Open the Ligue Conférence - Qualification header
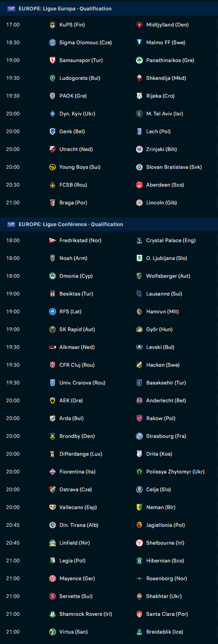This screenshot has width=218, height=644. coord(71,224)
